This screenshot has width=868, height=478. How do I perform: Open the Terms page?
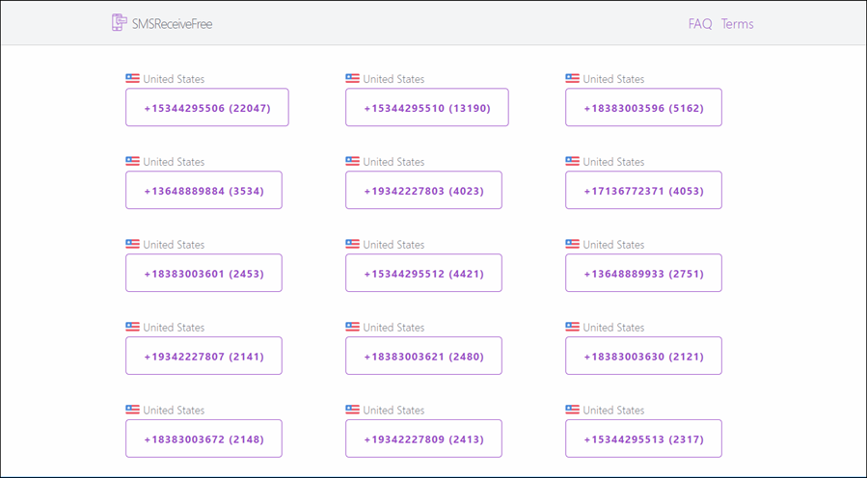tap(738, 24)
